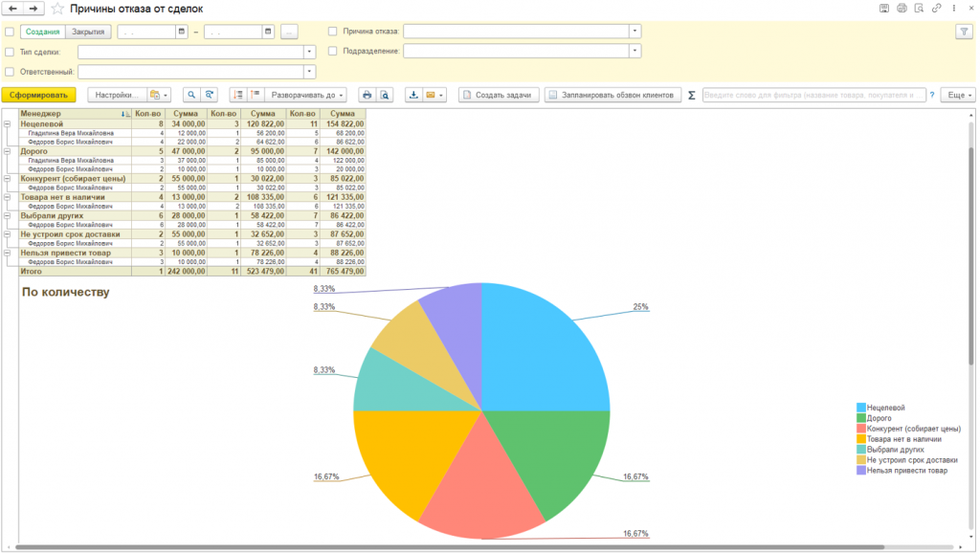Click the find magnifier icon in toolbar
Viewport: 980px width, 553px height.
[191, 96]
